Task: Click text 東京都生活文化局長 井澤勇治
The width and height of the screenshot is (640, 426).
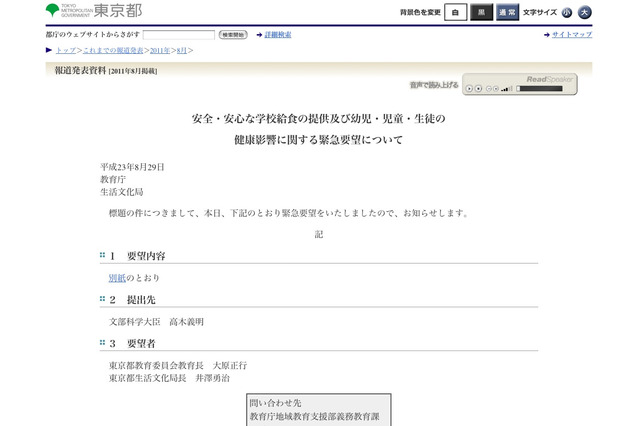Action: 169,378
